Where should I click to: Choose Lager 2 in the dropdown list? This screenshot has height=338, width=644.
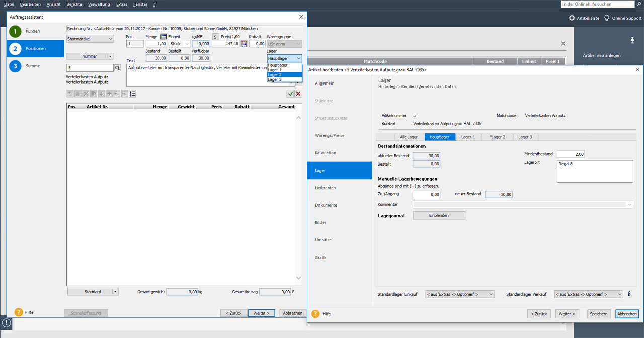(285, 74)
